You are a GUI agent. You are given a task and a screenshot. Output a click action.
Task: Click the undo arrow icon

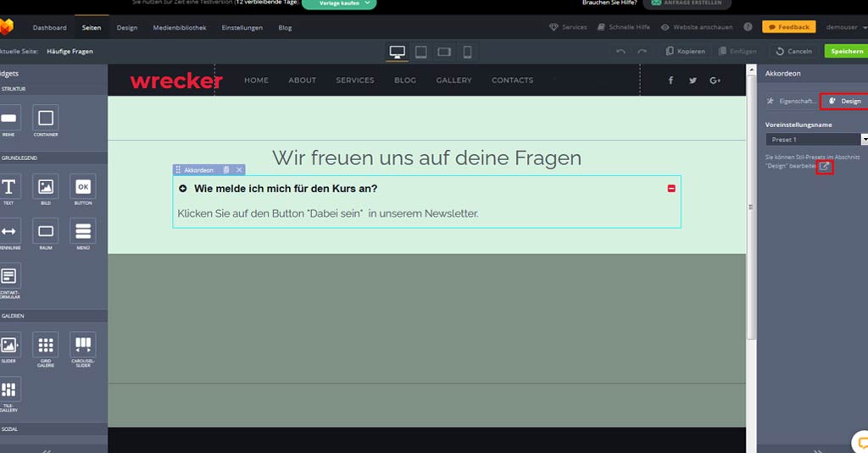(621, 52)
